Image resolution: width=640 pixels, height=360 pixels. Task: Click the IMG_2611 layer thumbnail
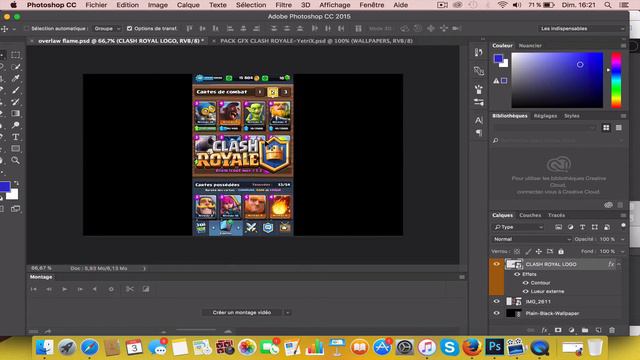click(513, 302)
